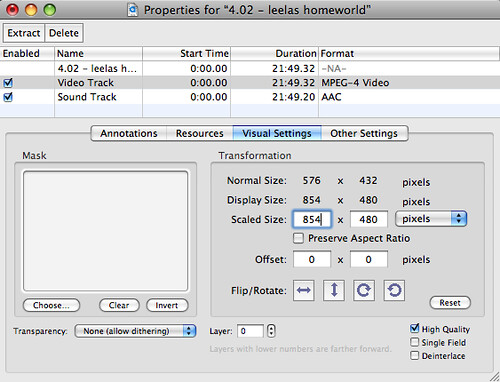Screen dimensions: 500x382
Task: Enable Single Field option
Action: pos(414,342)
